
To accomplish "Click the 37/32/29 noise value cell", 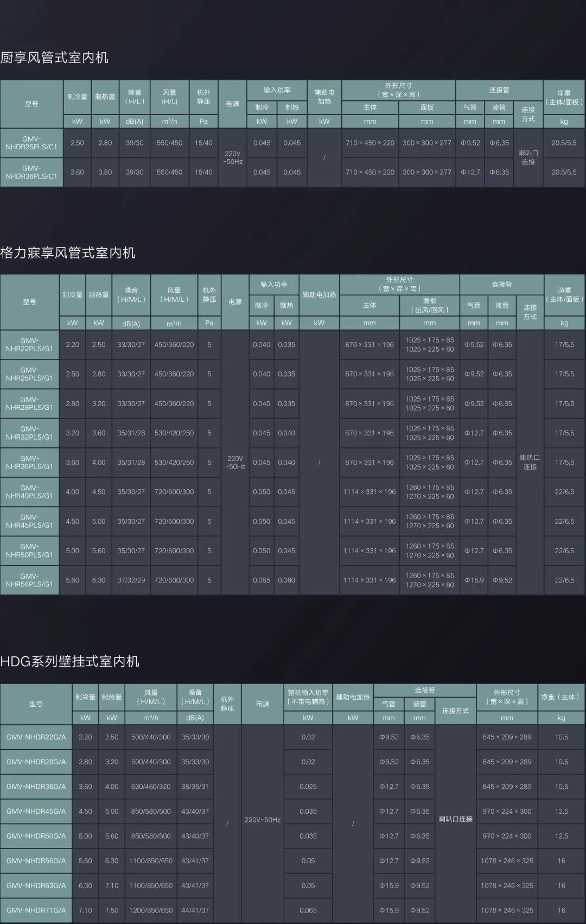I will tap(131, 580).
